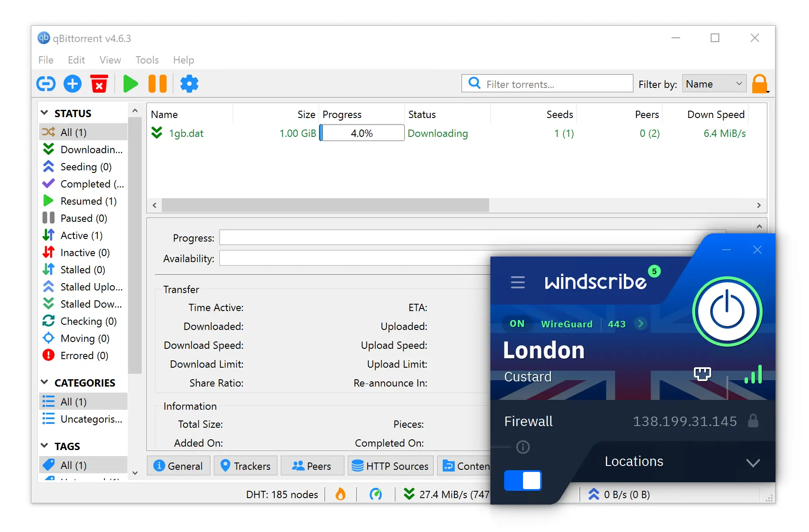Delete the torrent using the red trash icon
The width and height of the screenshot is (809, 532).
point(99,83)
